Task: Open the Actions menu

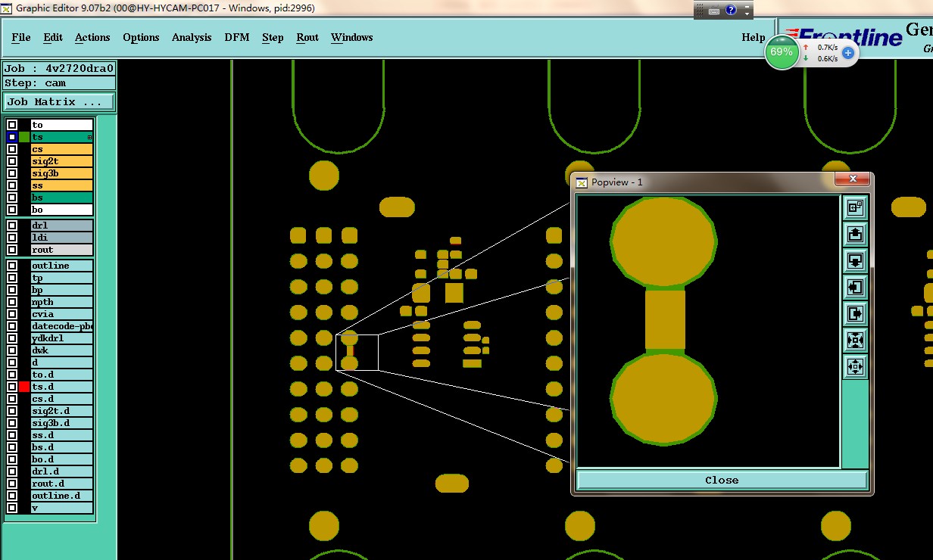Action: click(x=92, y=37)
